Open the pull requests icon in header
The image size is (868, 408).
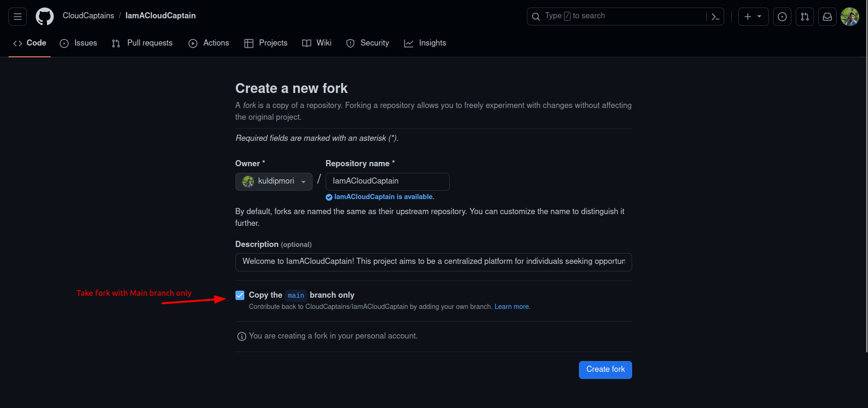(x=805, y=16)
